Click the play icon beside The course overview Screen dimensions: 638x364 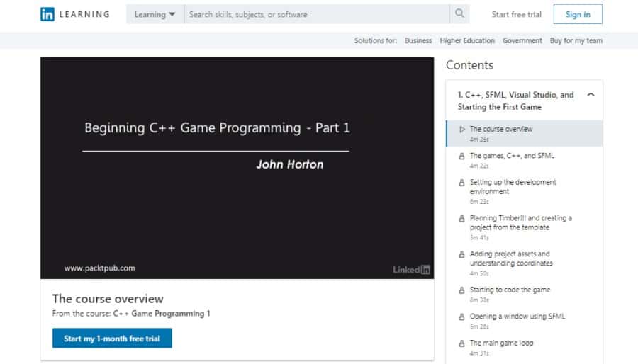[461, 129]
